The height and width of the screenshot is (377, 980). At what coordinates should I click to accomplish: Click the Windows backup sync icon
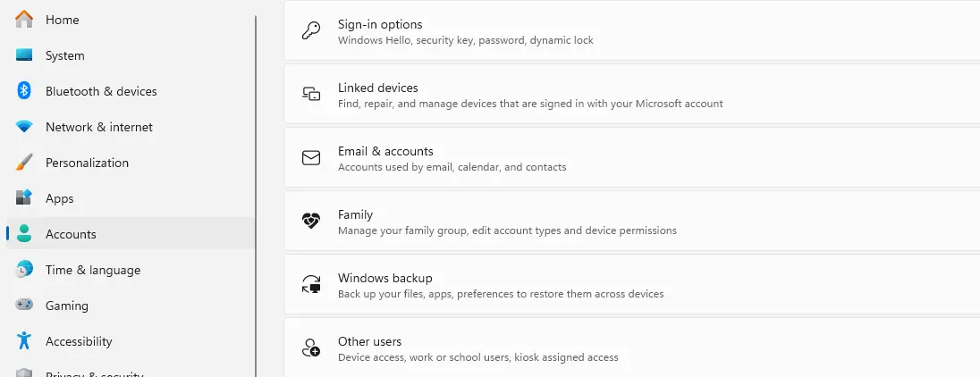coord(311,285)
